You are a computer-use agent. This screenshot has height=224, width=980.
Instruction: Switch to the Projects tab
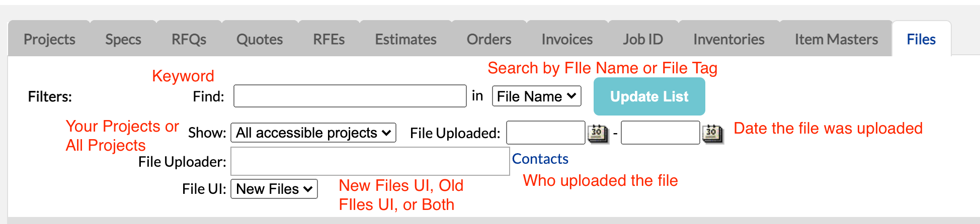pos(49,39)
